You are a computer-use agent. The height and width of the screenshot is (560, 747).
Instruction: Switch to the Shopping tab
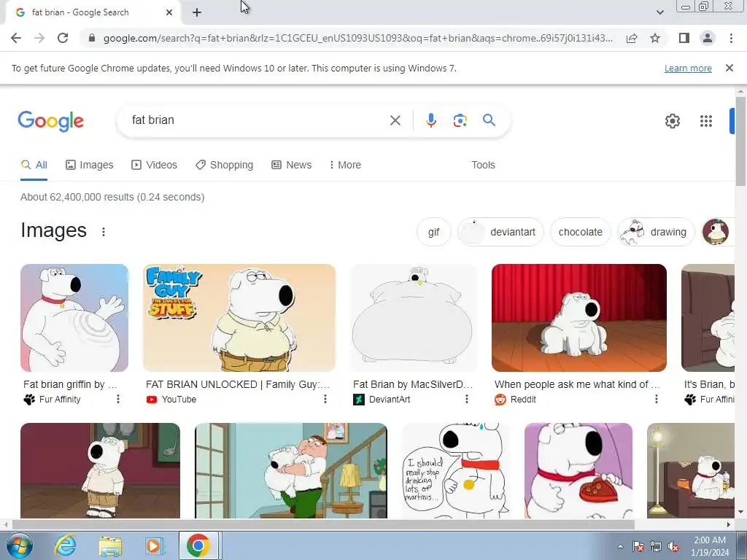[225, 166]
